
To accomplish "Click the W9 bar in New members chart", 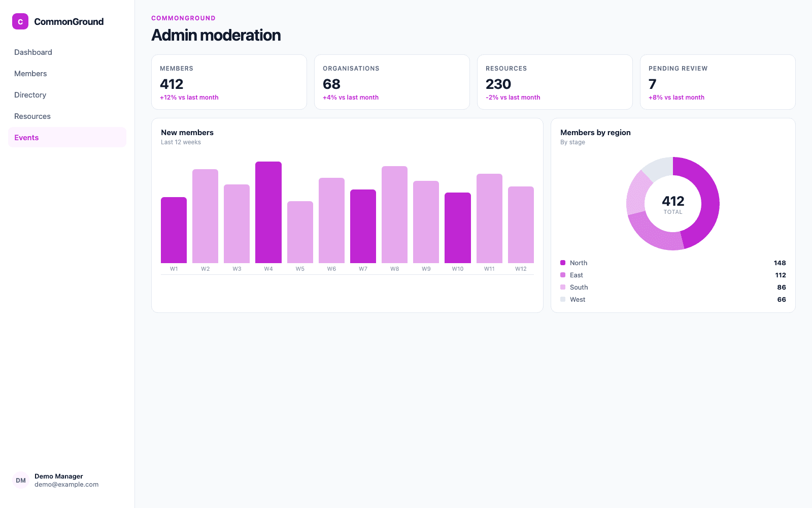I will coord(426,222).
